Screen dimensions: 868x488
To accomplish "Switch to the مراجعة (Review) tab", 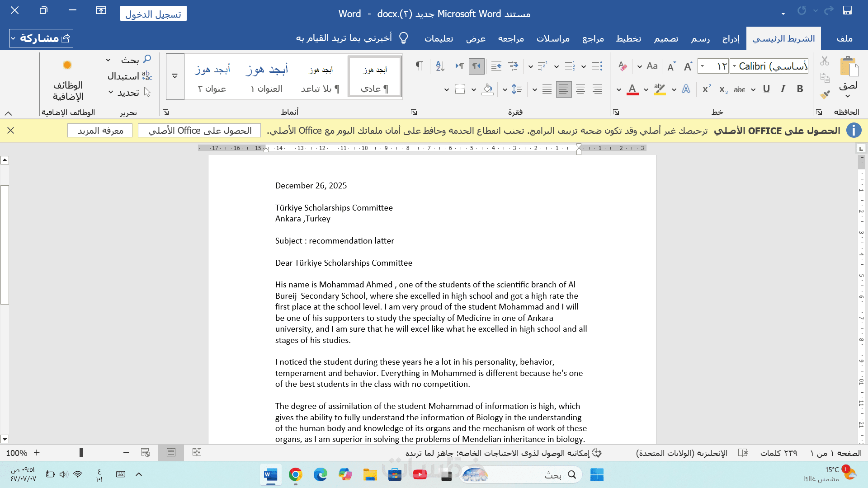I will [511, 38].
